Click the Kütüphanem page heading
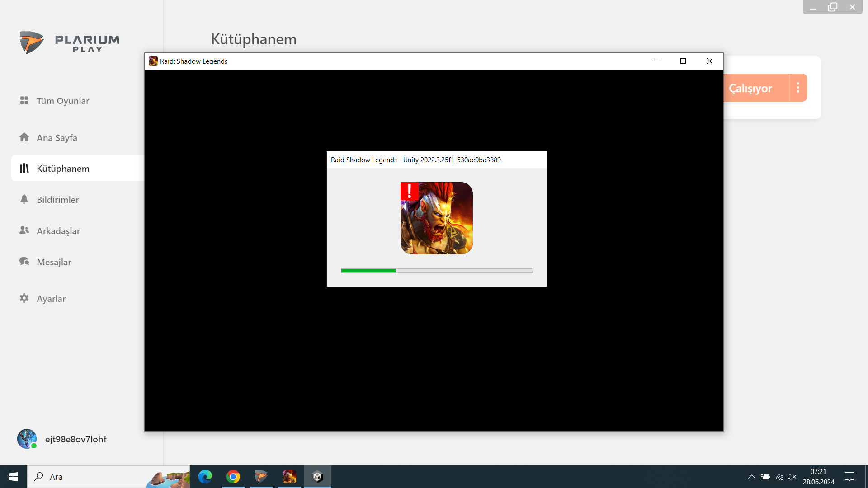 (254, 39)
